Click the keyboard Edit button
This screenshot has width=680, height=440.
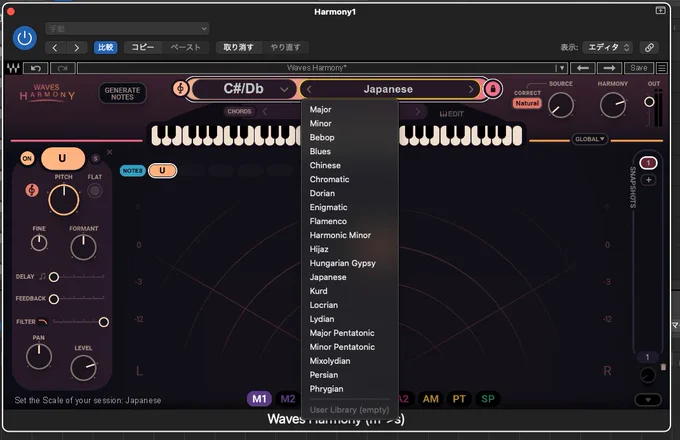tap(451, 114)
